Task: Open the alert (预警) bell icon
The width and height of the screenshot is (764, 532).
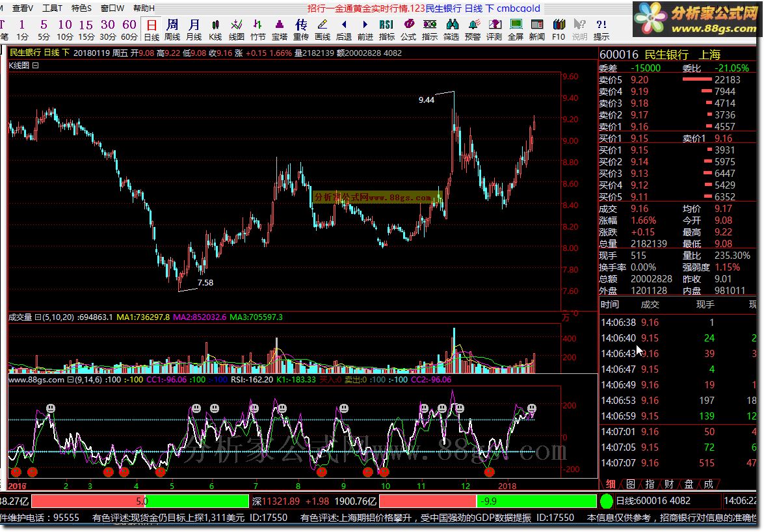Action: tap(473, 29)
